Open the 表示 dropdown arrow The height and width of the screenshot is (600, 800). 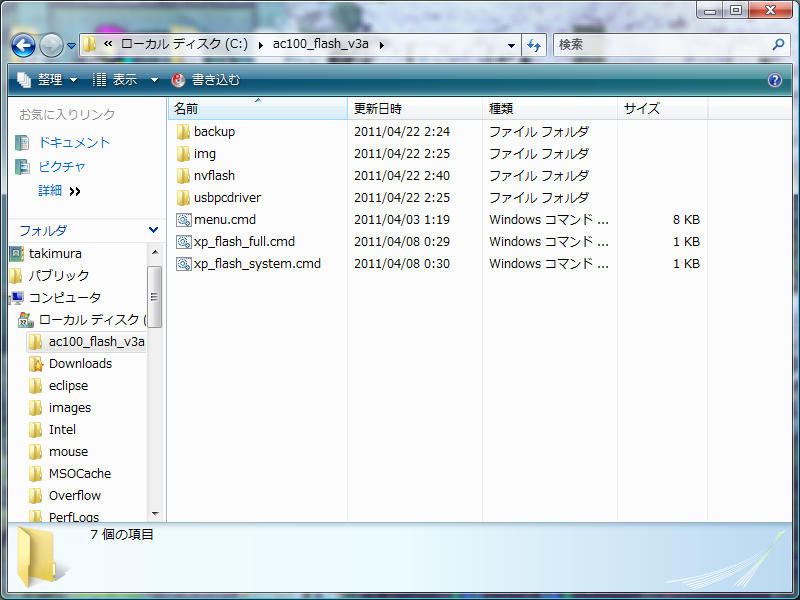[x=154, y=80]
